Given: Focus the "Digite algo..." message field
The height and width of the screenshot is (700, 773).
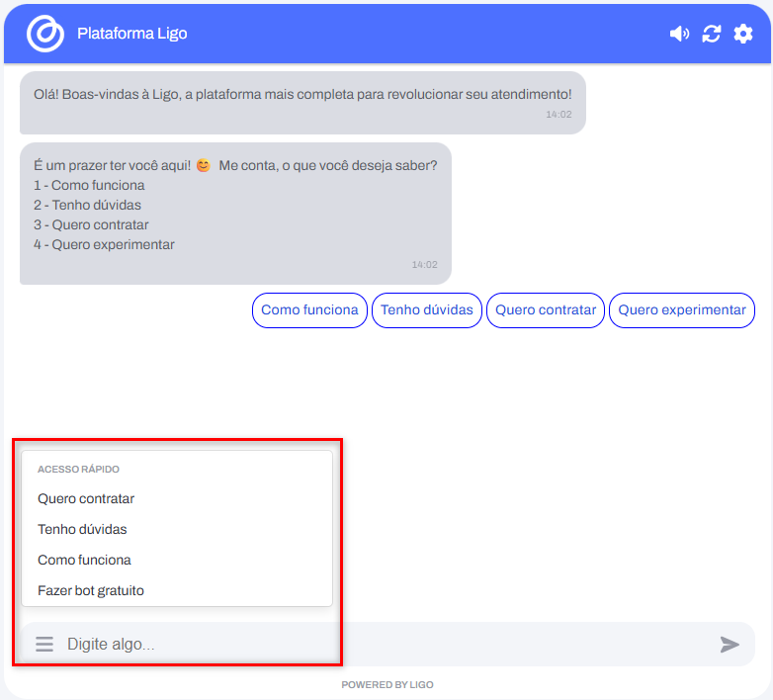Looking at the screenshot, I should pyautogui.click(x=386, y=645).
